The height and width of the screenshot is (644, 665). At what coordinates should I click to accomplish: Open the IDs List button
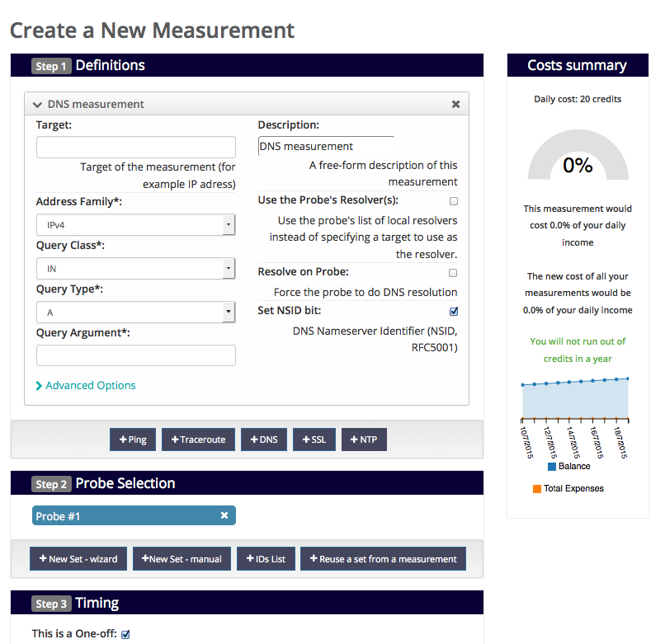pyautogui.click(x=266, y=559)
